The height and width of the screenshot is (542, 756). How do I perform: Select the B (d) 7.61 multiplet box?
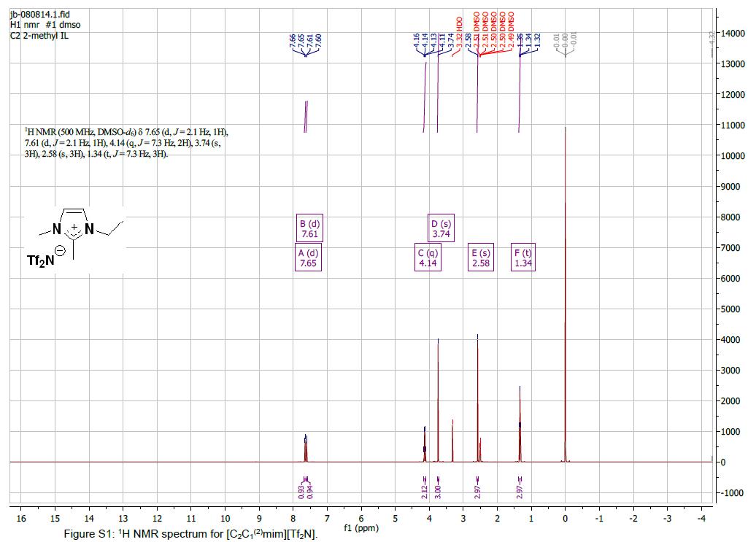coord(311,229)
